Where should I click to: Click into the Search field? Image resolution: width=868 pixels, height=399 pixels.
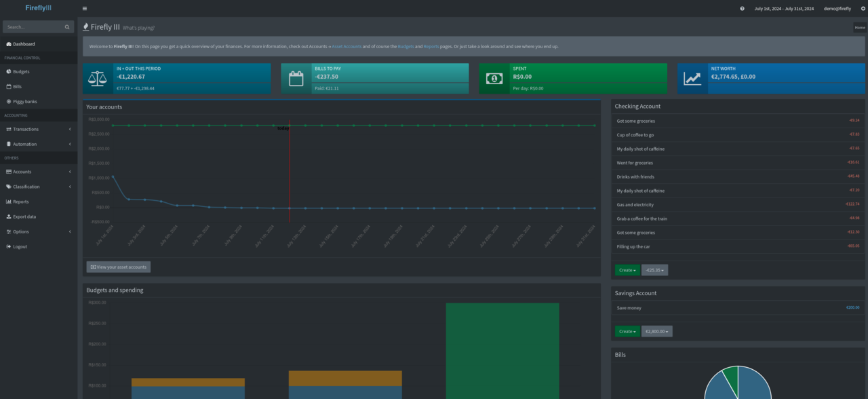[34, 27]
